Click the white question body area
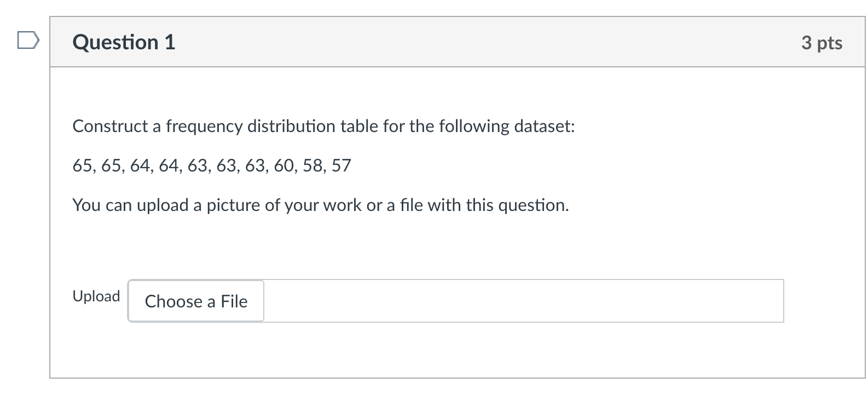This screenshot has height=400, width=868. [438, 247]
